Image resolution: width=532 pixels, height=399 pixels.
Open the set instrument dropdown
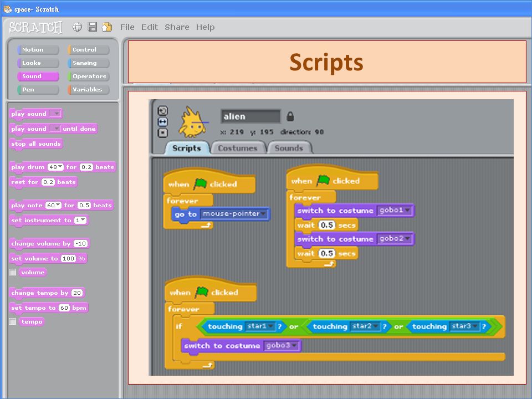pos(80,220)
